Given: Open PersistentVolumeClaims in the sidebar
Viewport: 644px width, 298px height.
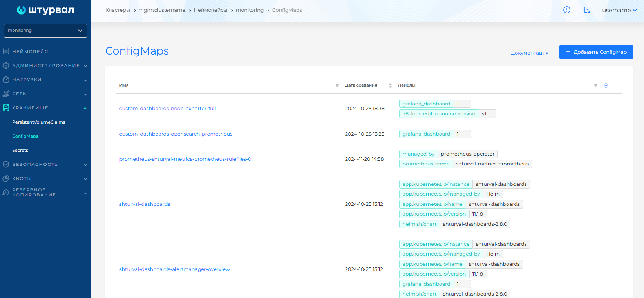Looking at the screenshot, I should 38,122.
